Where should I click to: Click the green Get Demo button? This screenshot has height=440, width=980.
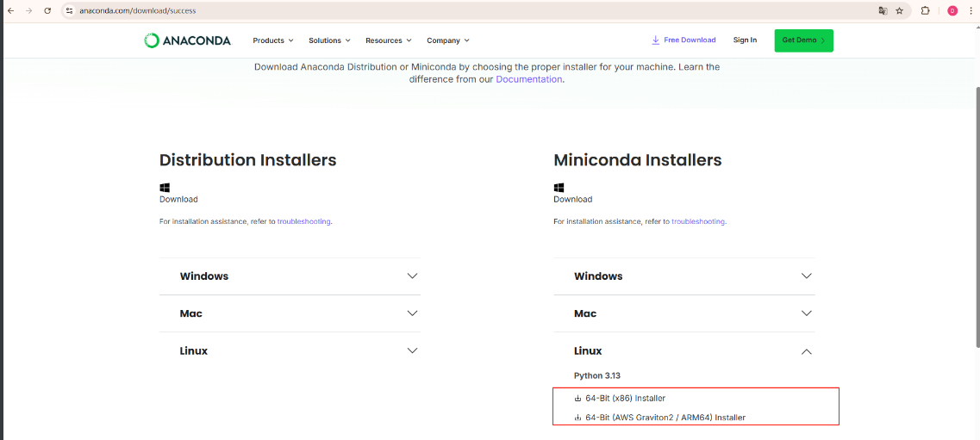point(804,40)
